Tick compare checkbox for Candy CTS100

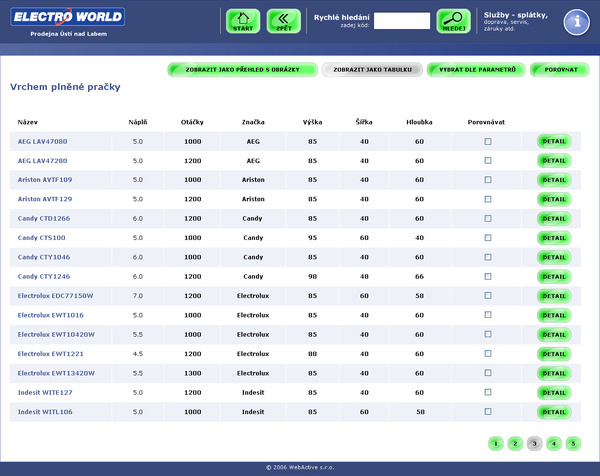tap(488, 238)
